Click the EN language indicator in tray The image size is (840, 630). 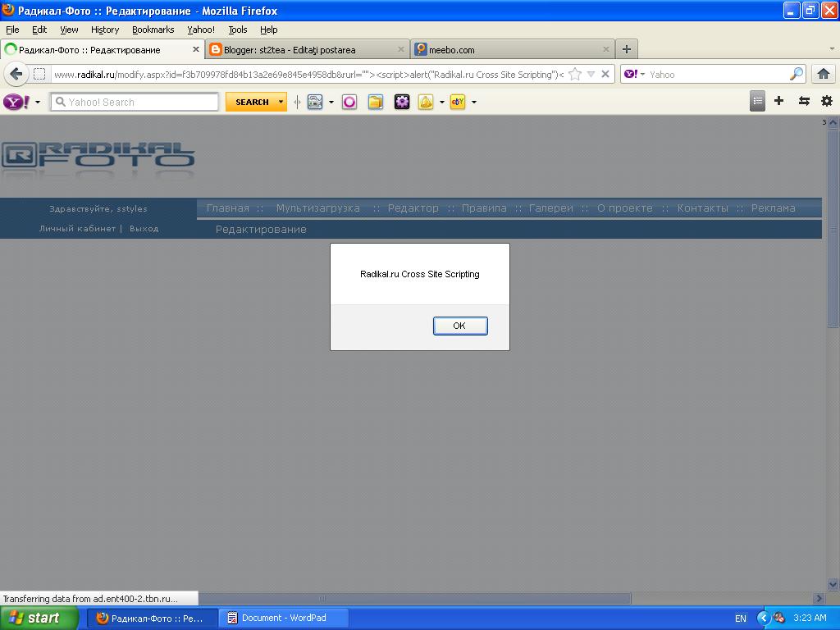click(741, 619)
